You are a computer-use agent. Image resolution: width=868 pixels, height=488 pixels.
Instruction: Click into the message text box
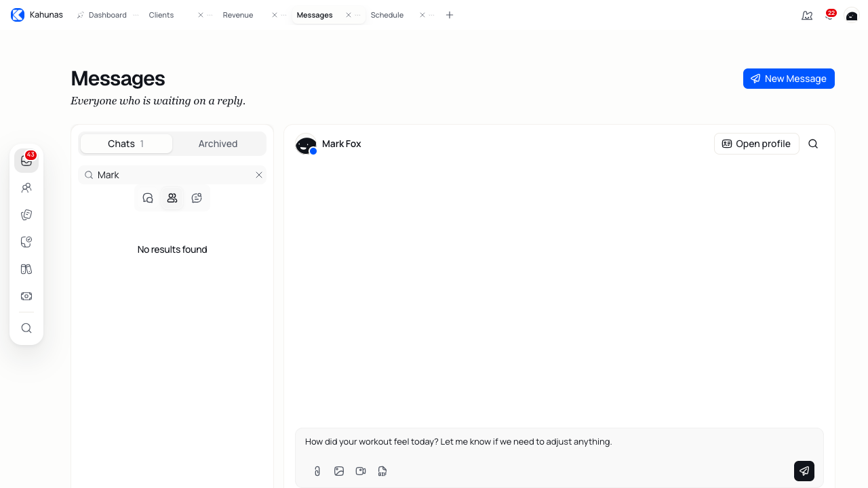pos(559,442)
